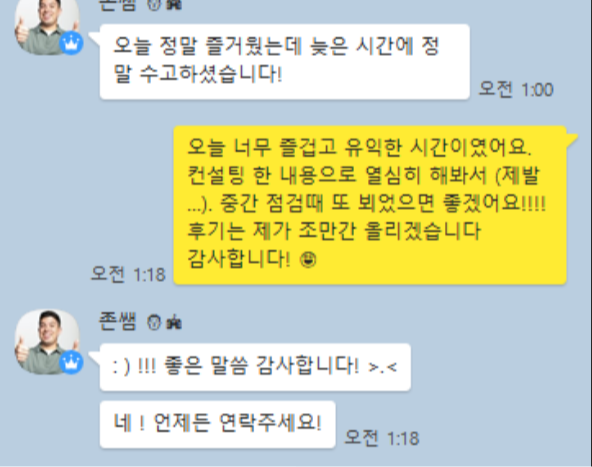Select the smiley emoji in the yellow message
Screen dimensions: 592x467
pos(308,260)
